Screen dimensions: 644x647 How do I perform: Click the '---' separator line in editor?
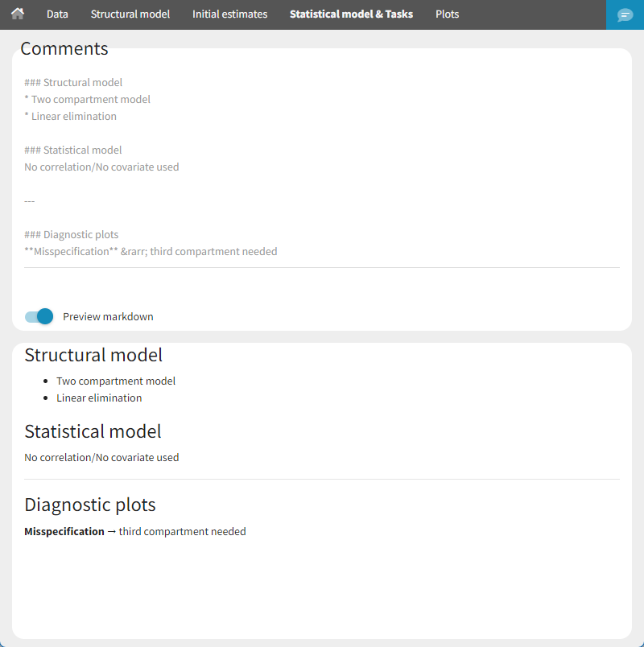(30, 200)
